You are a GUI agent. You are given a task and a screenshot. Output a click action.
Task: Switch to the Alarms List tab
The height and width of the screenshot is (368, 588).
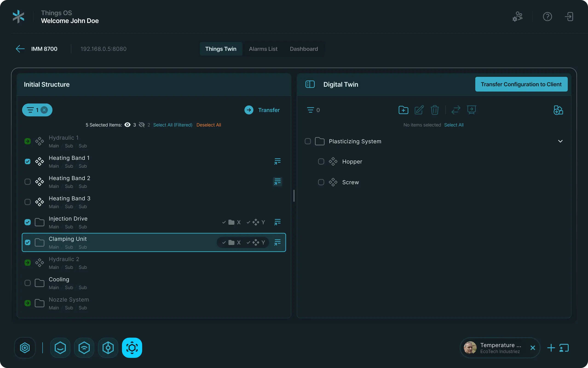pyautogui.click(x=263, y=49)
